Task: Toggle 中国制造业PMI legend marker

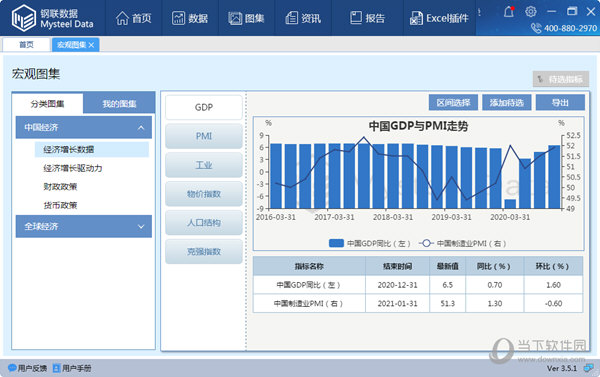Action: pos(426,243)
